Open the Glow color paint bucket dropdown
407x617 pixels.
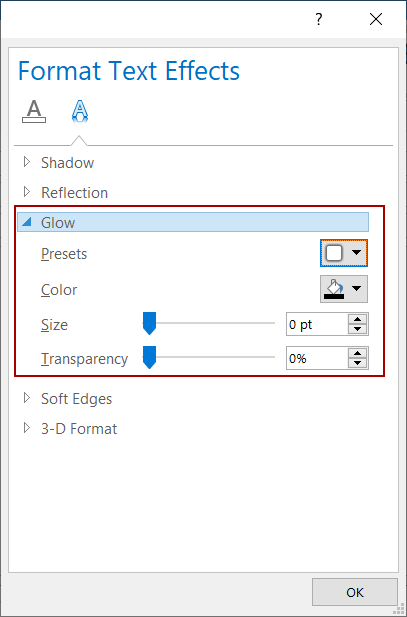point(344,289)
